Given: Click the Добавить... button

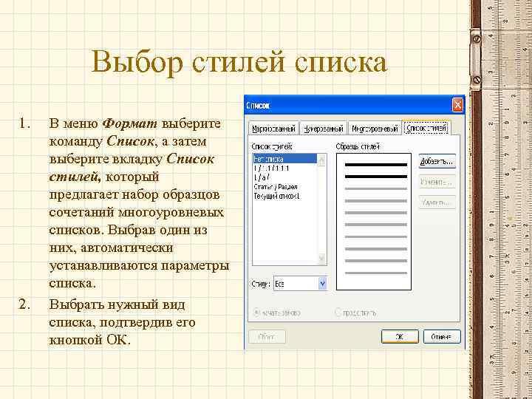Looking at the screenshot, I should (x=437, y=162).
